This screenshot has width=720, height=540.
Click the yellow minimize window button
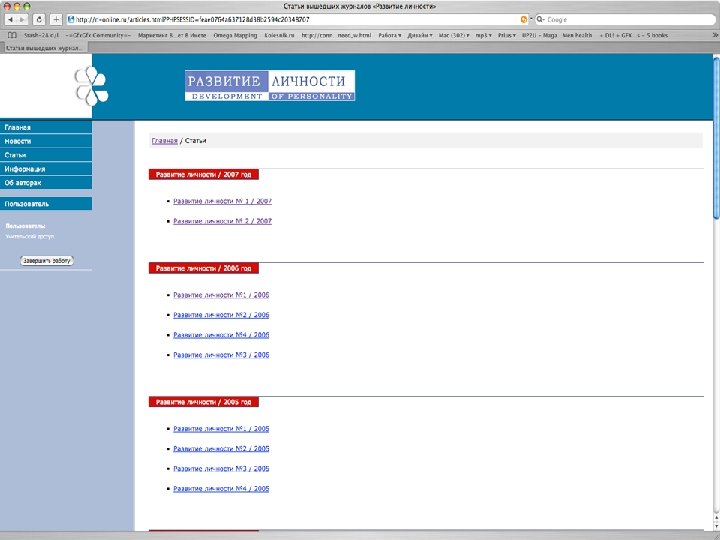[17, 6]
